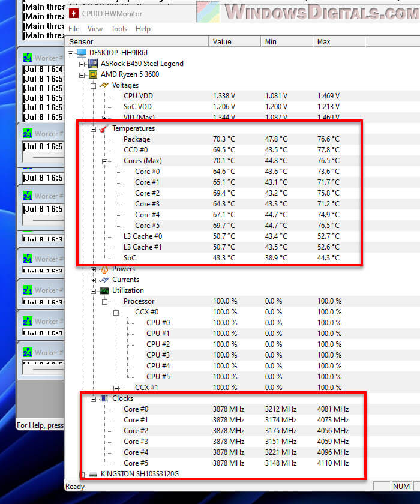420x504 pixels.
Task: Collapse the CCX #0 node
Action: coord(116,313)
